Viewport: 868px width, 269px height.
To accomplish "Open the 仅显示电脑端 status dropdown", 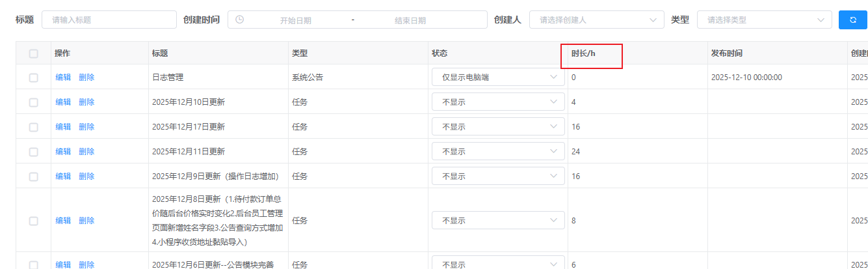I will tap(497, 78).
